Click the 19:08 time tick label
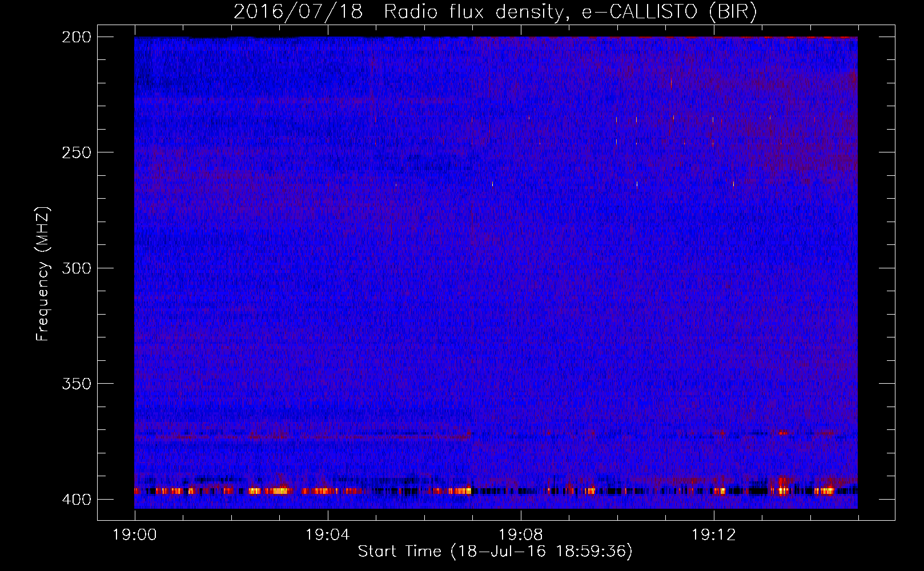This screenshot has height=571, width=924. point(520,535)
